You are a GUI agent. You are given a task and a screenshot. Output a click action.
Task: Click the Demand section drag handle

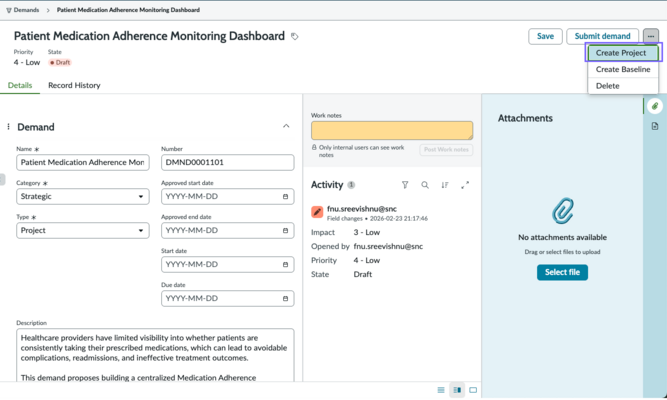click(8, 127)
